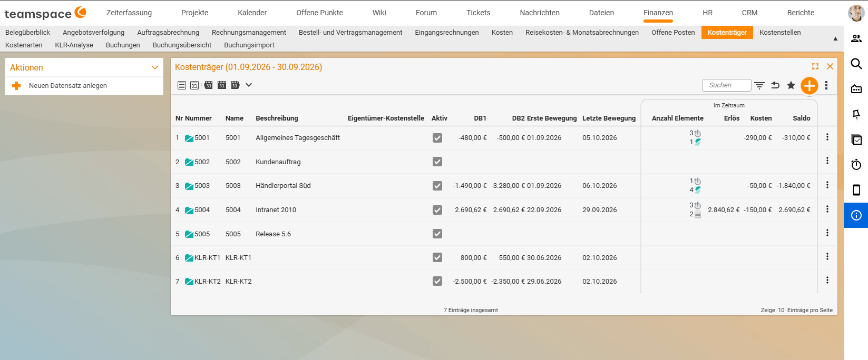Click the magnifier search icon in sidebar
The image size is (868, 360).
[856, 64]
